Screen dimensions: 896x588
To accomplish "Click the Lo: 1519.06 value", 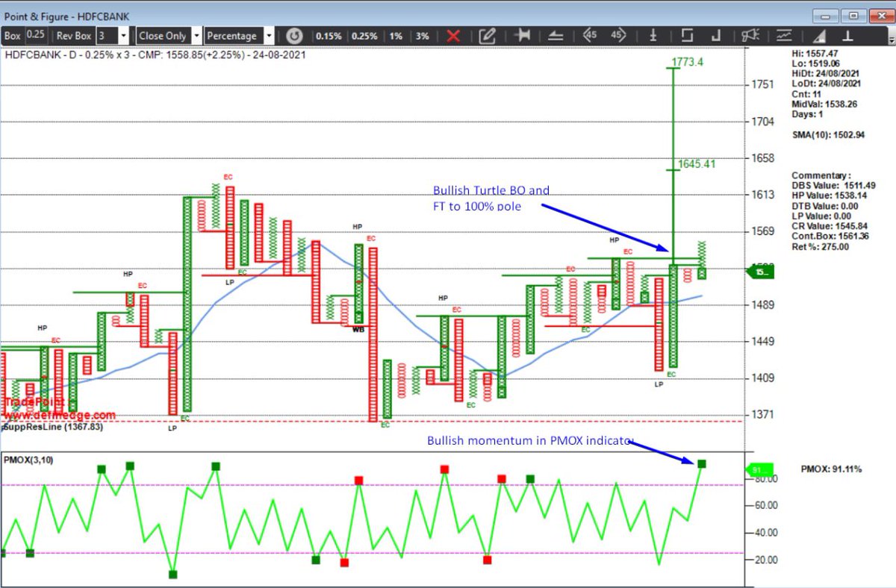I will [816, 64].
